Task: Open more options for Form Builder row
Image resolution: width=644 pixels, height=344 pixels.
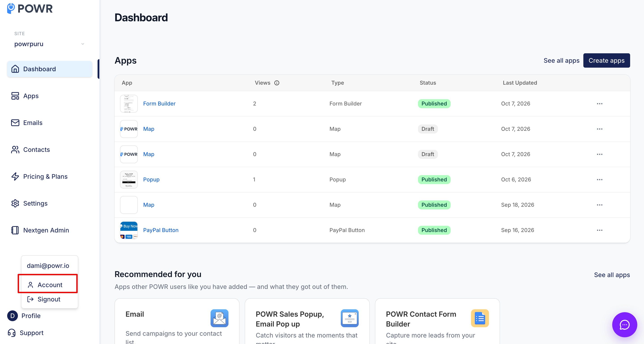Action: 599,103
